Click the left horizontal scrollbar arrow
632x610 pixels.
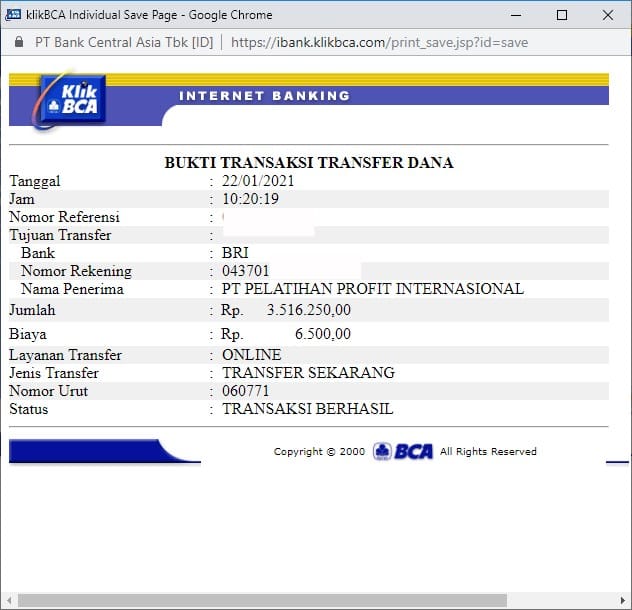9,600
